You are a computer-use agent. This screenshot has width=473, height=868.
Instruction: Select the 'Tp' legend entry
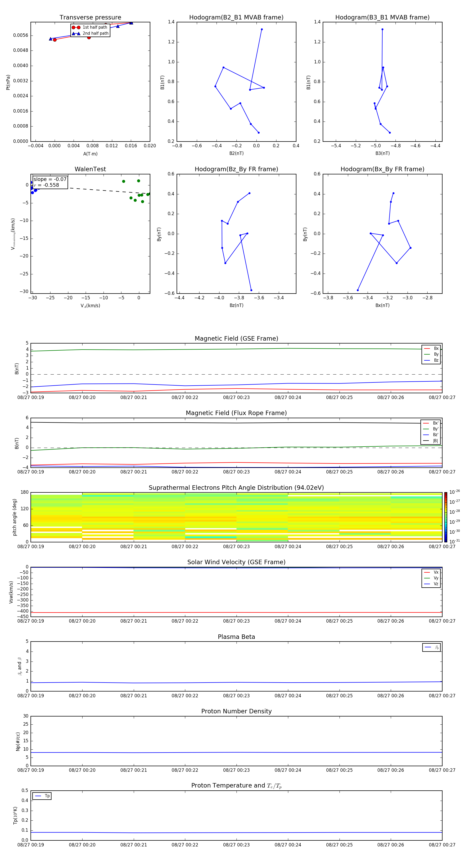42,796
